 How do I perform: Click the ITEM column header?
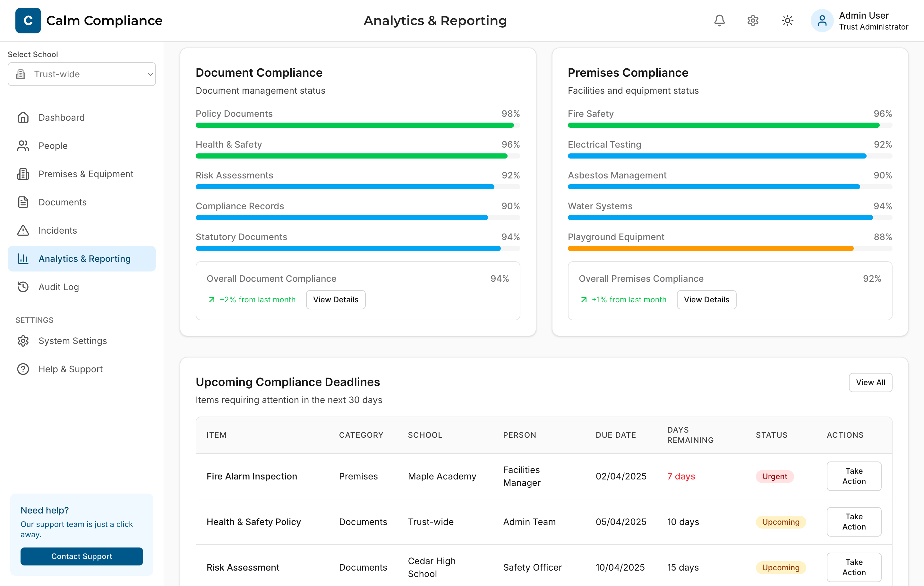pos(217,435)
